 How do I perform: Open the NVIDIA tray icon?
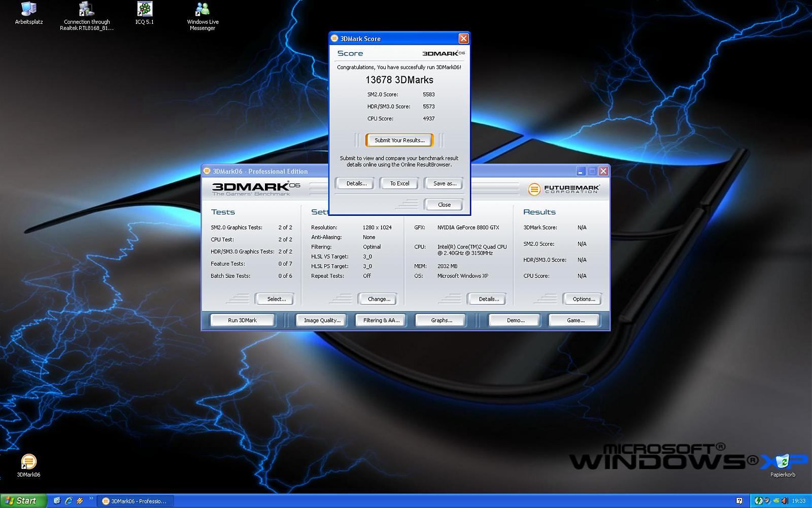coord(776,501)
